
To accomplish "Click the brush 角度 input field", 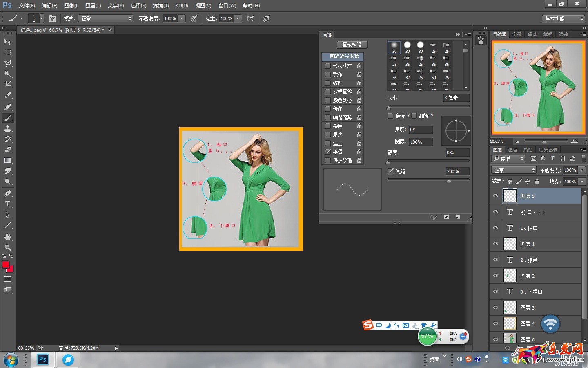I will tap(420, 130).
